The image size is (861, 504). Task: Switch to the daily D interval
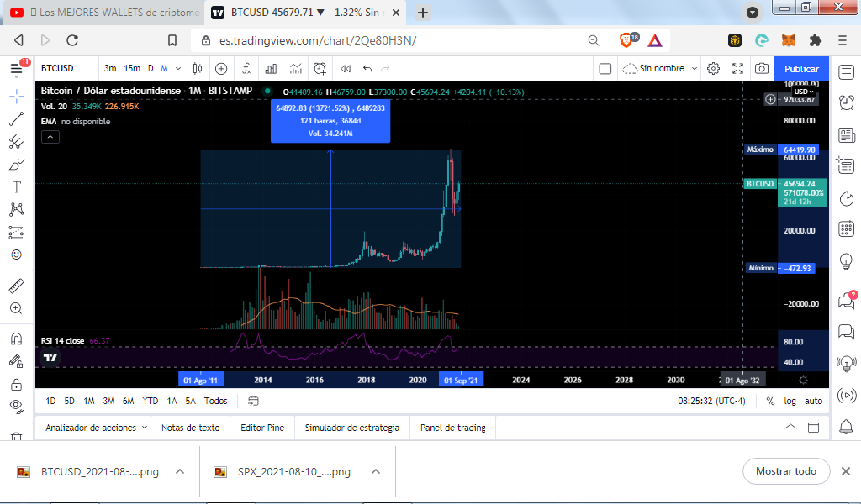click(x=151, y=69)
